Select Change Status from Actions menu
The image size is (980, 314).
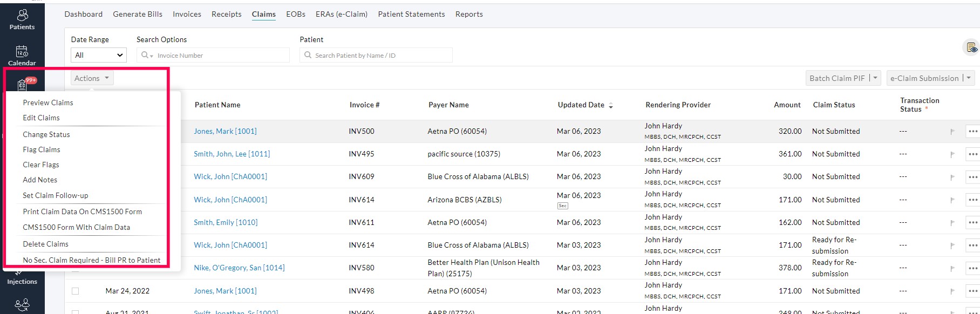[x=46, y=134]
